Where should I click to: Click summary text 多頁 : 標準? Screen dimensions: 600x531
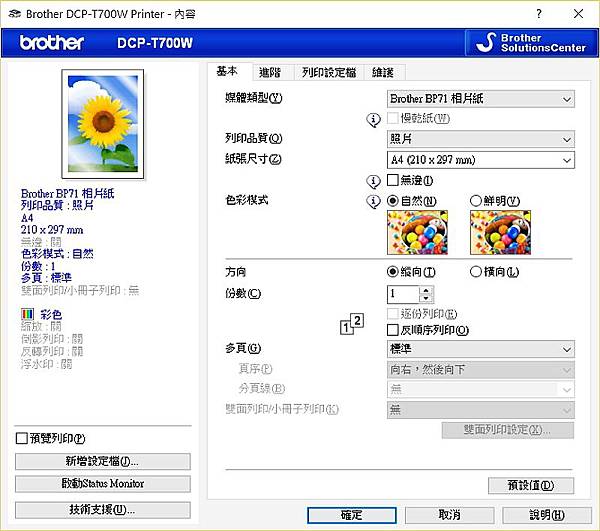coord(46,278)
